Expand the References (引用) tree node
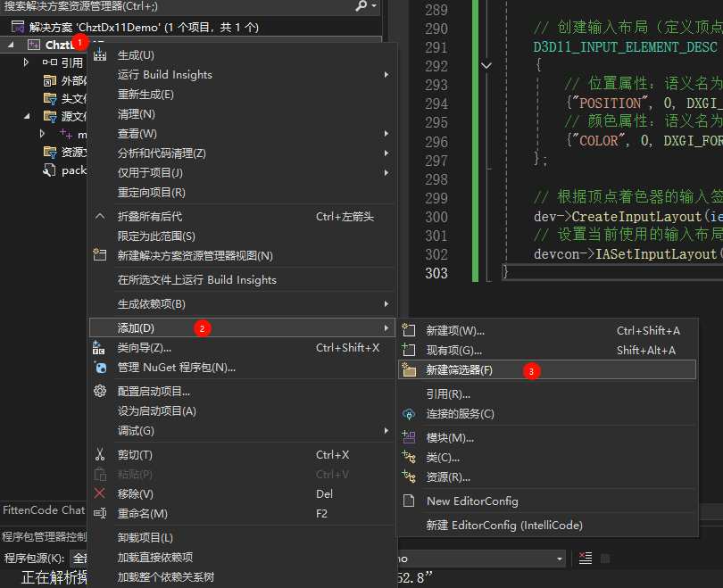 point(27,62)
